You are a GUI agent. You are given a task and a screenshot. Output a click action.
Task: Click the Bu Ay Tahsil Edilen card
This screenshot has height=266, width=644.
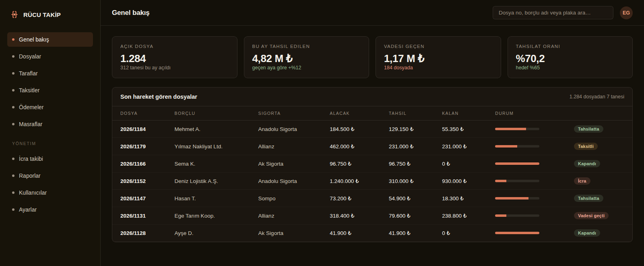click(306, 57)
